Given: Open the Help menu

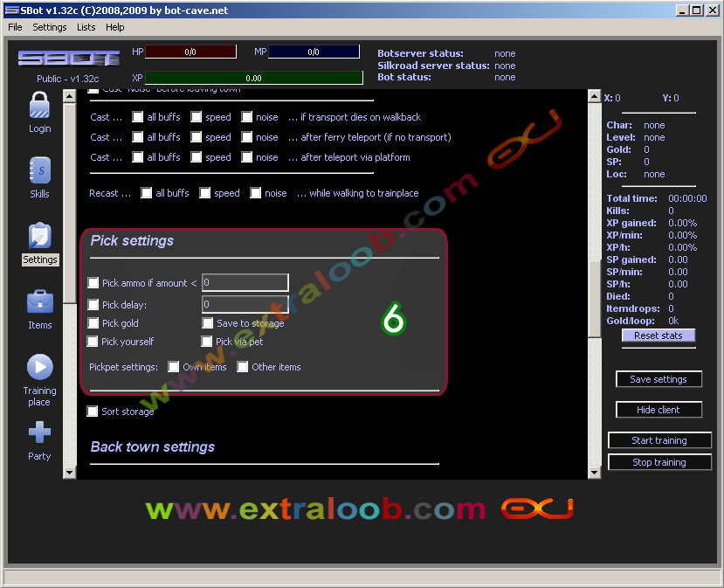Looking at the screenshot, I should pyautogui.click(x=115, y=27).
